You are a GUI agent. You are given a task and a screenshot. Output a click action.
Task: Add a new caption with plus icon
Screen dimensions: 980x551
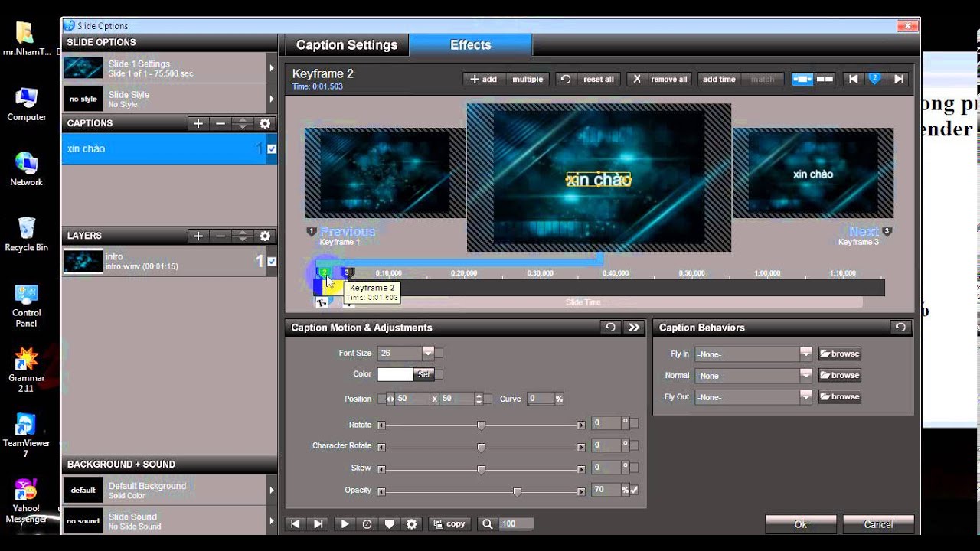[x=198, y=123]
